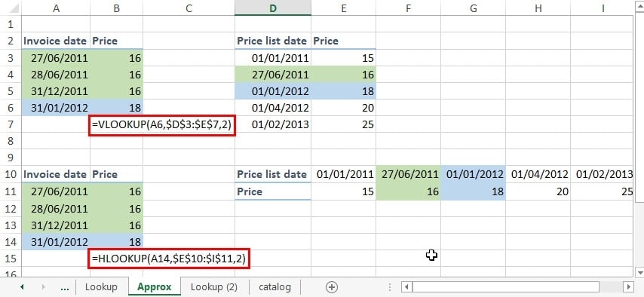
Task: Select cell A6 with 31/01/2012
Action: 56,108
